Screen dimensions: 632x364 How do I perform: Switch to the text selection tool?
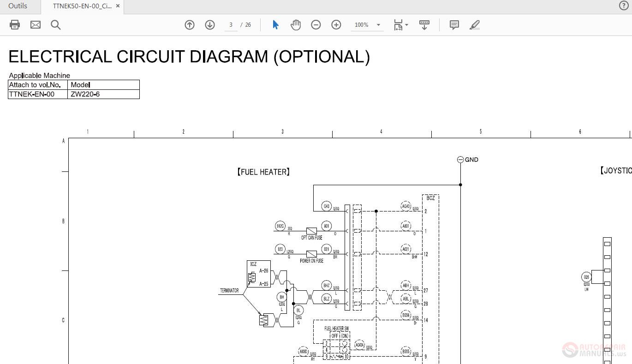pos(275,24)
